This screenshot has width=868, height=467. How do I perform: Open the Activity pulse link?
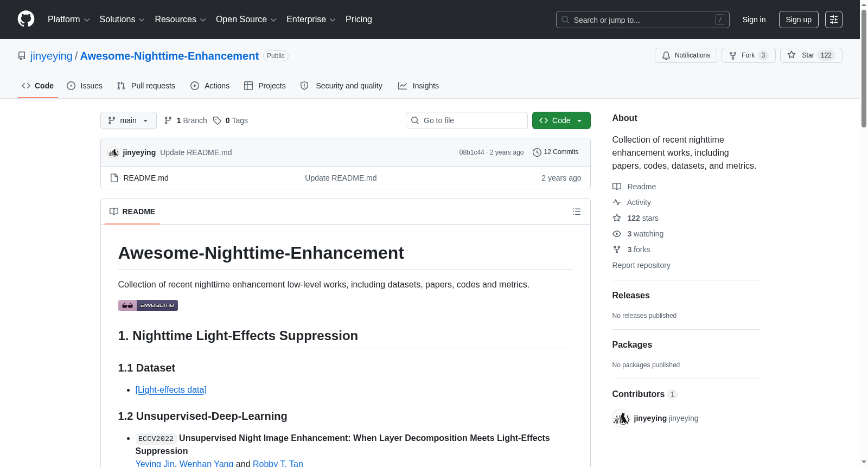click(x=632, y=202)
